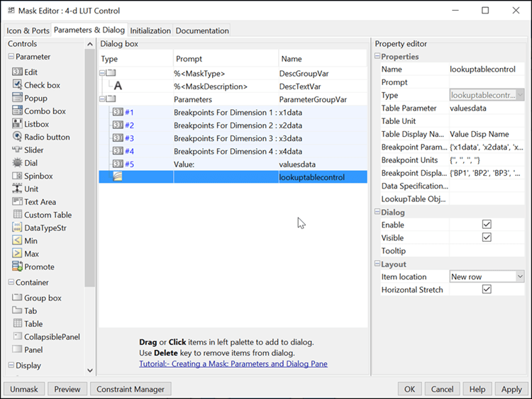Viewport: 532px width, 399px height.
Task: Choose the Dial control icon
Action: click(x=18, y=163)
